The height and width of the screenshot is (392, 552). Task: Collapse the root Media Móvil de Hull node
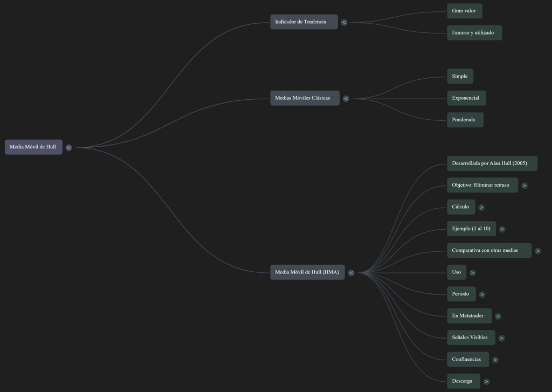click(x=68, y=147)
